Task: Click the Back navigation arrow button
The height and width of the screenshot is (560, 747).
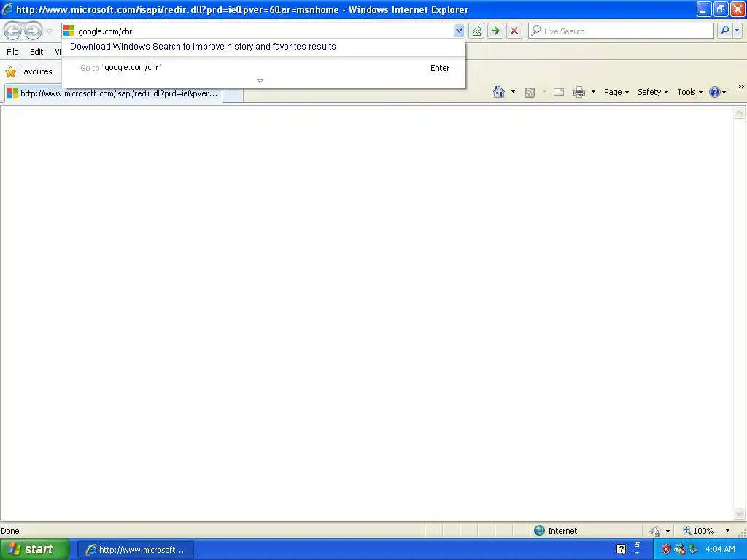Action: (13, 31)
